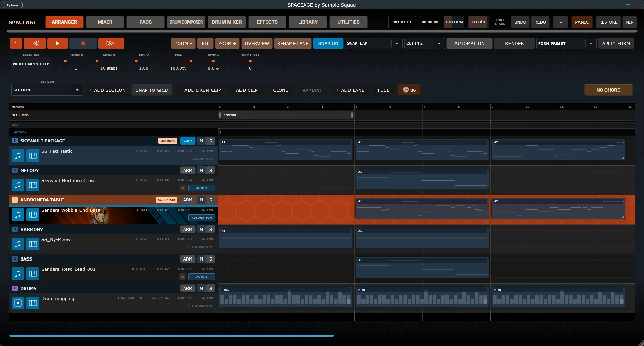Click the Add Drum Clip button

point(200,90)
